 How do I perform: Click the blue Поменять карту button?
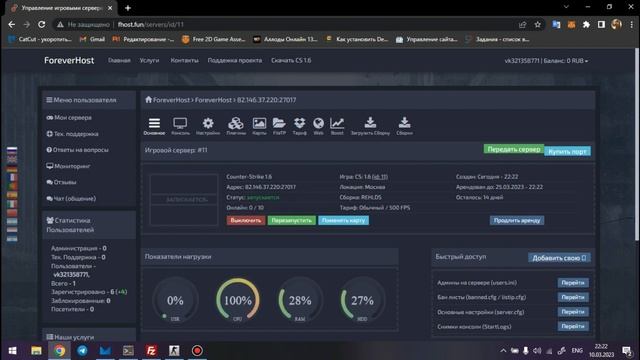[x=343, y=220]
